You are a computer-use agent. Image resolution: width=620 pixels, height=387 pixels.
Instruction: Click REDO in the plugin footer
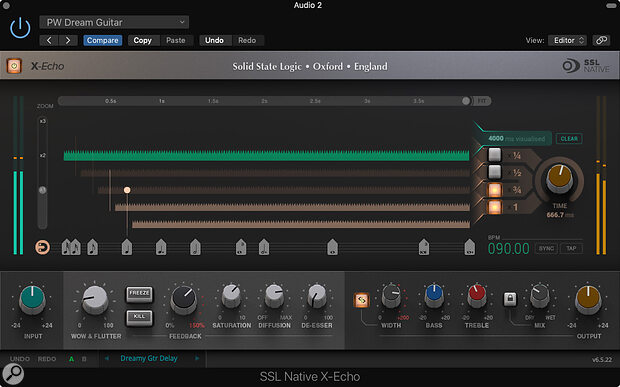tap(47, 359)
